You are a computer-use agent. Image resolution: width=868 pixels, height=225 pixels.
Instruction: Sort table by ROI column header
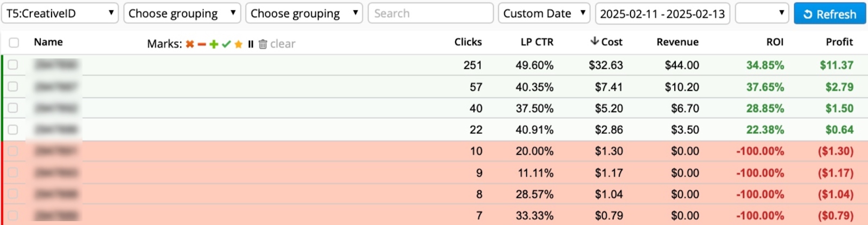click(x=775, y=42)
